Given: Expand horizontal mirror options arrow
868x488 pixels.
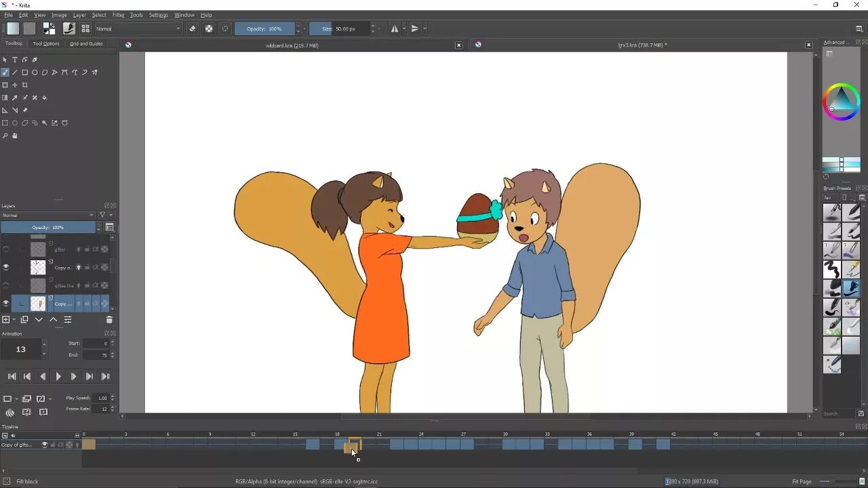Looking at the screenshot, I should click(404, 28).
